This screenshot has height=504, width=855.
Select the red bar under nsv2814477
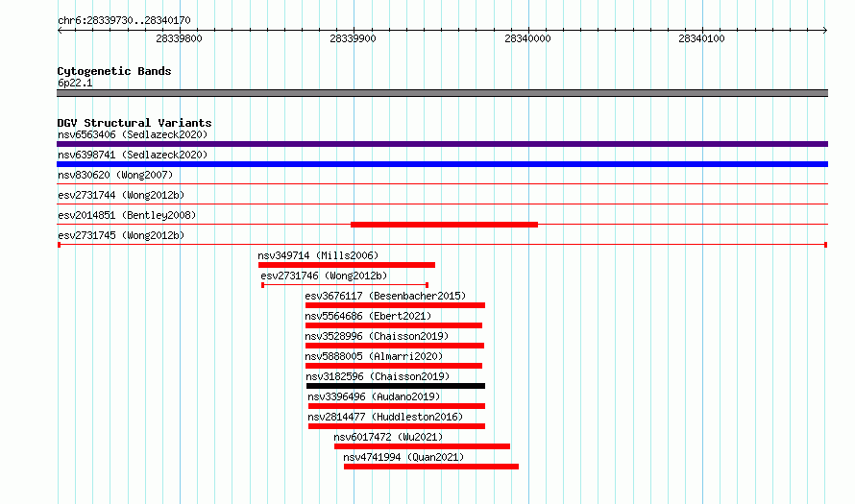pyautogui.click(x=397, y=426)
